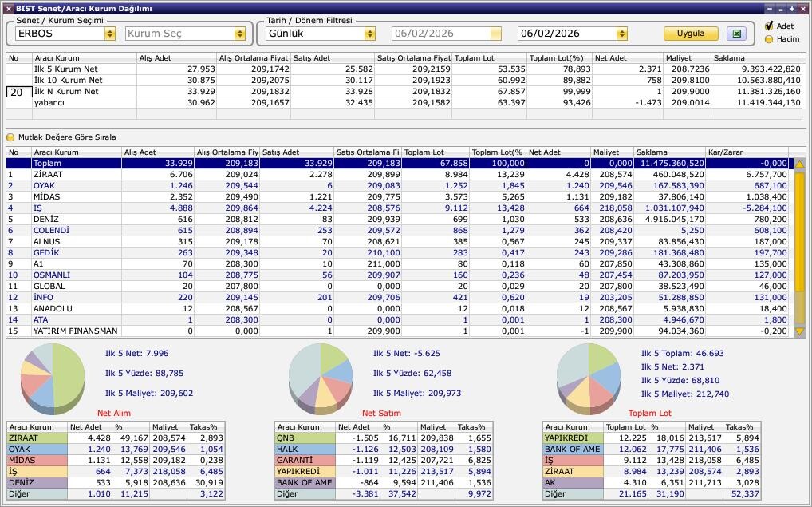The width and height of the screenshot is (812, 507).
Task: Expand the Kurum Seç dropdown
Action: 239,34
